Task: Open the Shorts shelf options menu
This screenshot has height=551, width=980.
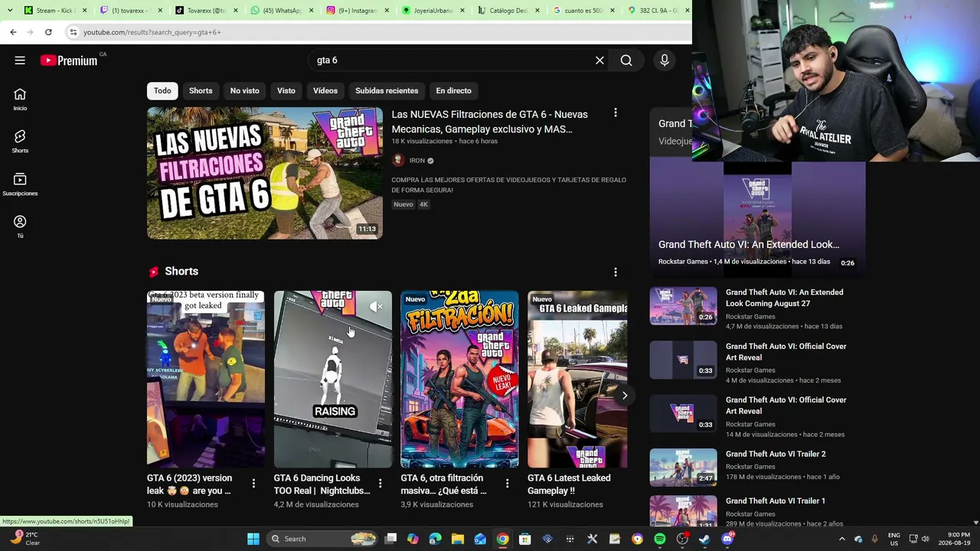Action: [x=615, y=272]
